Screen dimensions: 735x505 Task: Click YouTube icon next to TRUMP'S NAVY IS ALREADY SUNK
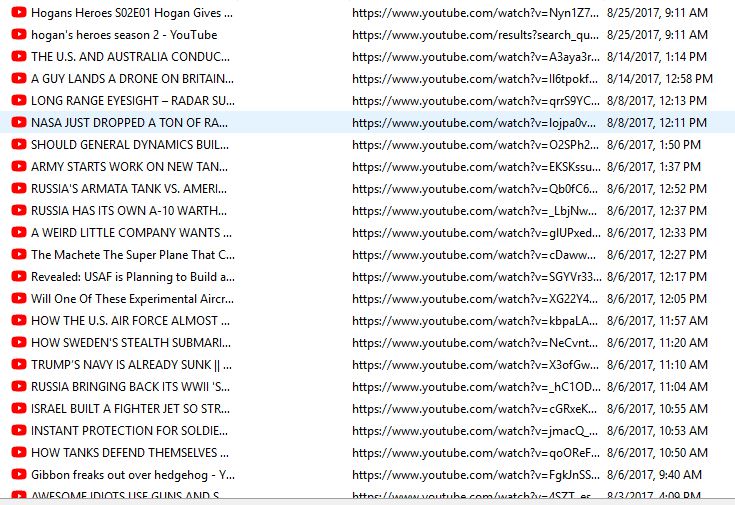pyautogui.click(x=19, y=365)
